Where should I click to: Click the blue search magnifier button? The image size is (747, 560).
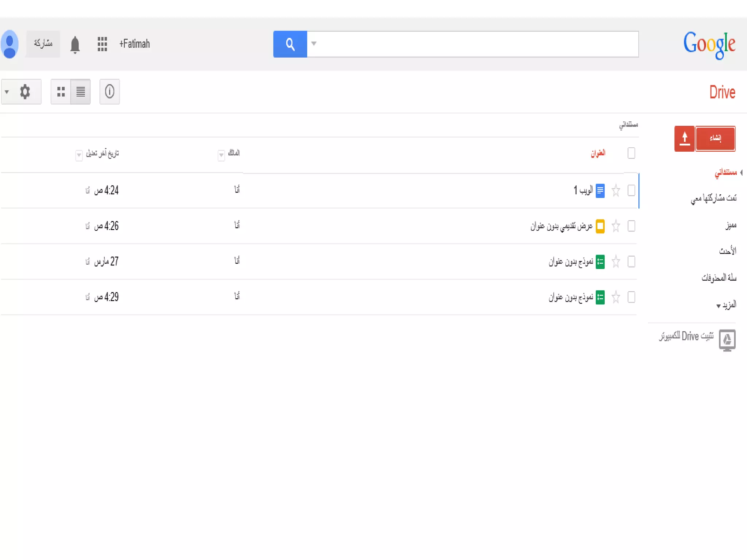(290, 44)
